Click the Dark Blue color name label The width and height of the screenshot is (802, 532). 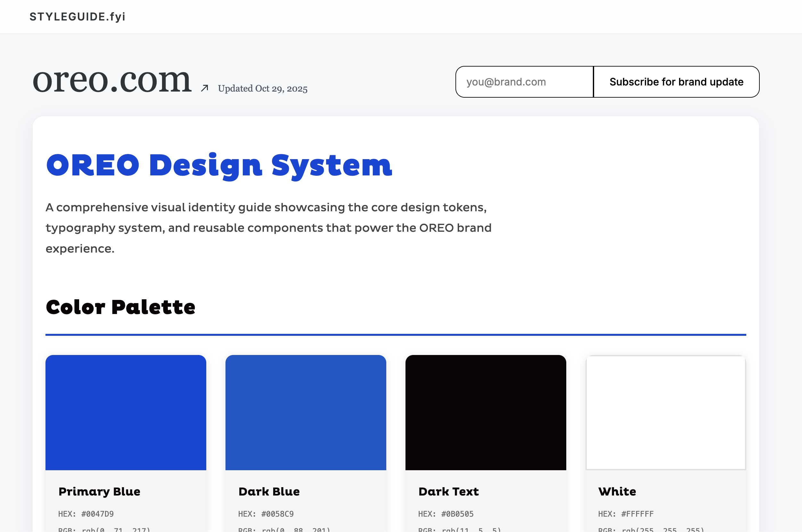click(269, 491)
